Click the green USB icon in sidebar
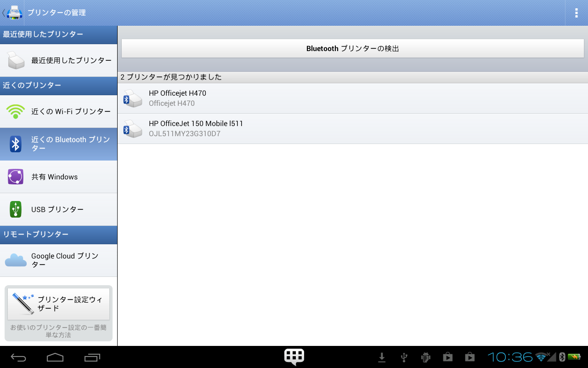The width and height of the screenshot is (588, 368). [16, 209]
